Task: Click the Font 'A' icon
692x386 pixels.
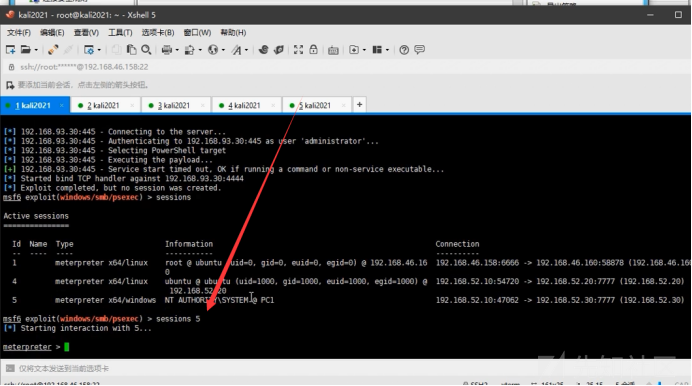Action: 237,50
